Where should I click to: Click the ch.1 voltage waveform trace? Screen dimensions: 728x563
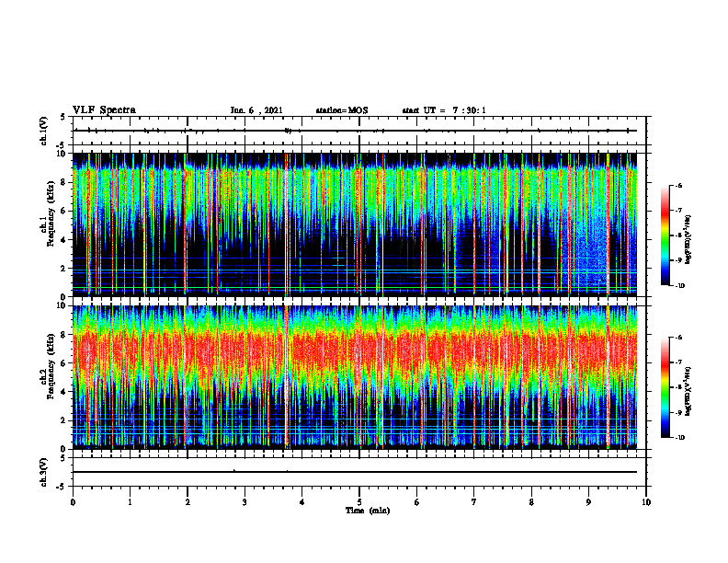pyautogui.click(x=355, y=131)
